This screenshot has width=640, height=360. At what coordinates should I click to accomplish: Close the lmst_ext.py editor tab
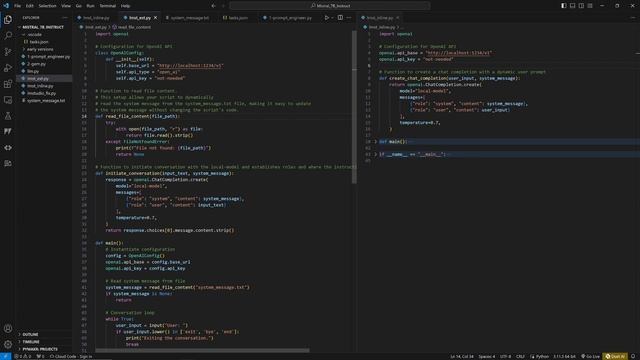point(155,18)
